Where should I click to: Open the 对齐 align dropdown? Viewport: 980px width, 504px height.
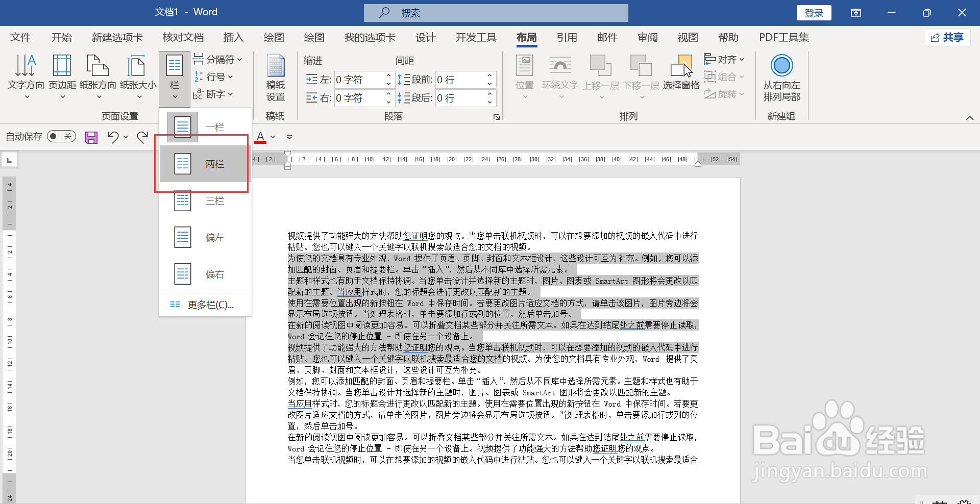[724, 60]
